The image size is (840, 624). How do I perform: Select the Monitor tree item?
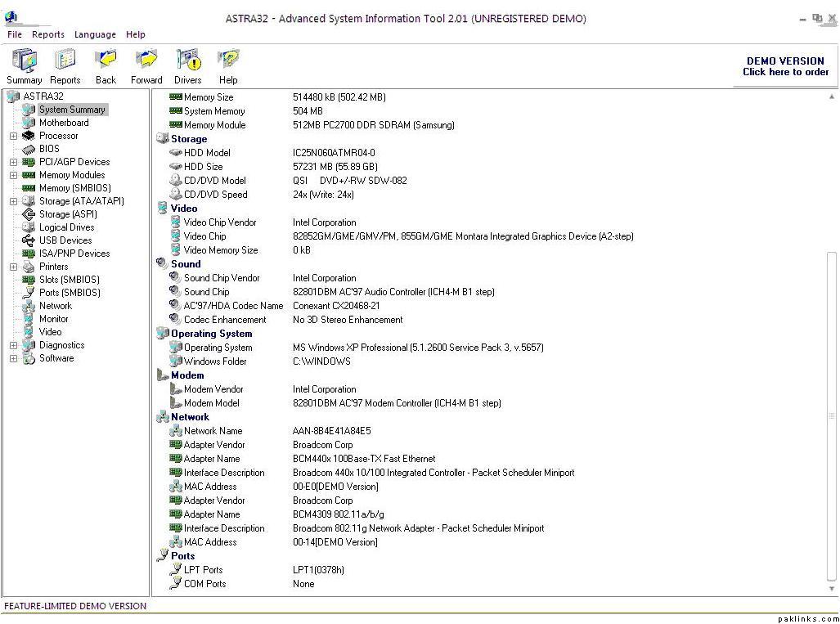(54, 319)
